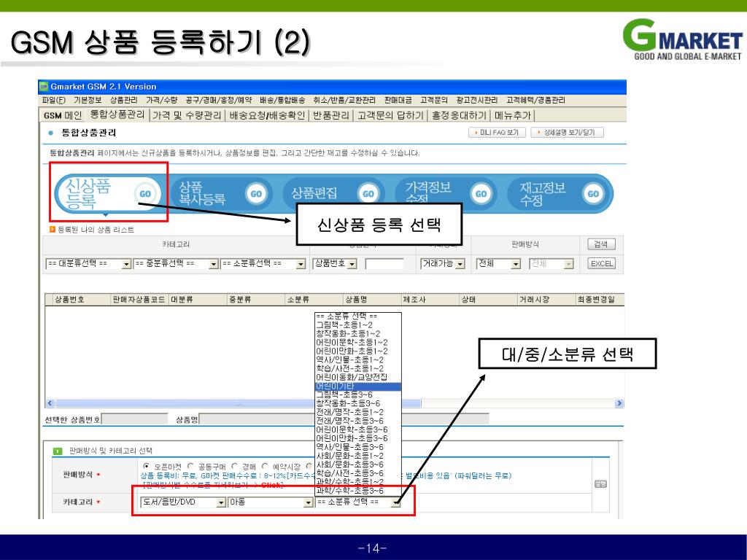Click the 상품번호 column header
747x560 pixels.
[x=69, y=300]
